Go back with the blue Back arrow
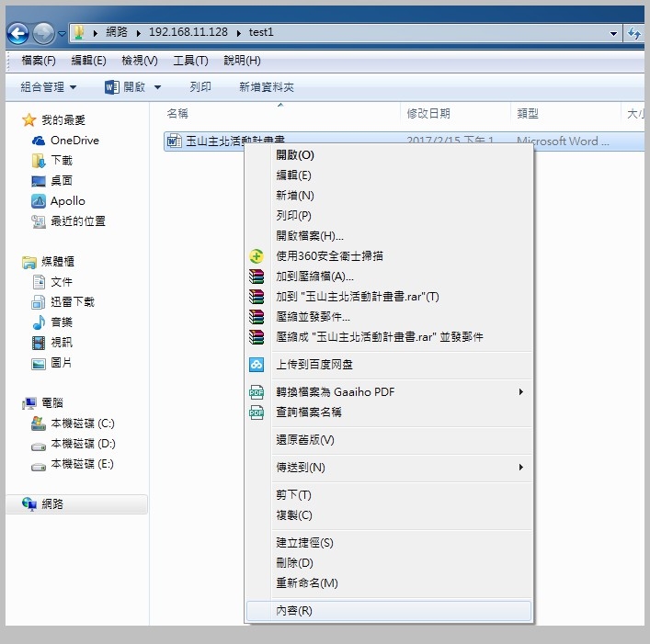Screen dimensions: 650x644 pyautogui.click(x=17, y=33)
